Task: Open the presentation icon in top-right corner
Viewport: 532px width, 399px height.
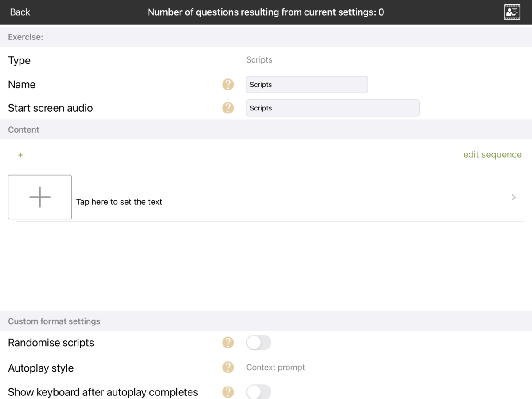Action: 512,12
